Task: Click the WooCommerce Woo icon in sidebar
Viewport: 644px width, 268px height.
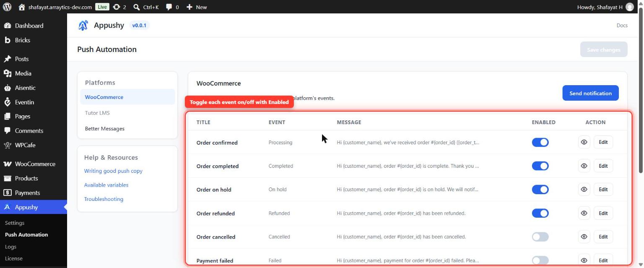Action: [x=7, y=164]
